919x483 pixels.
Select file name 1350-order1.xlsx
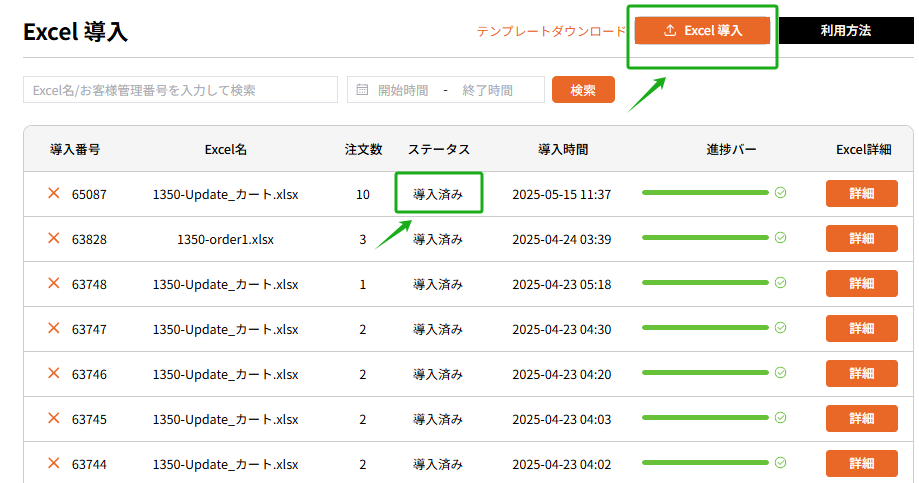(x=226, y=239)
